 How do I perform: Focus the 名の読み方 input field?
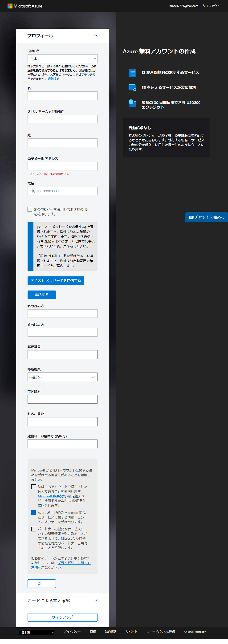point(62,314)
